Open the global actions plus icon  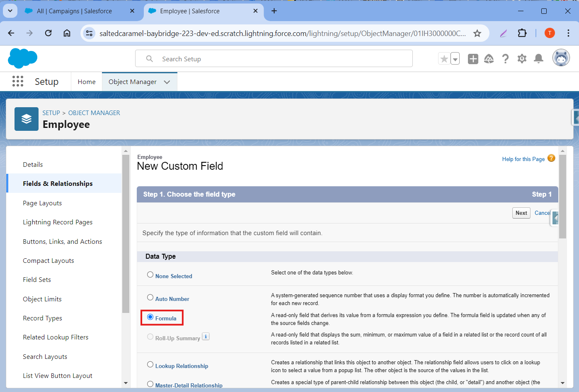pyautogui.click(x=473, y=59)
